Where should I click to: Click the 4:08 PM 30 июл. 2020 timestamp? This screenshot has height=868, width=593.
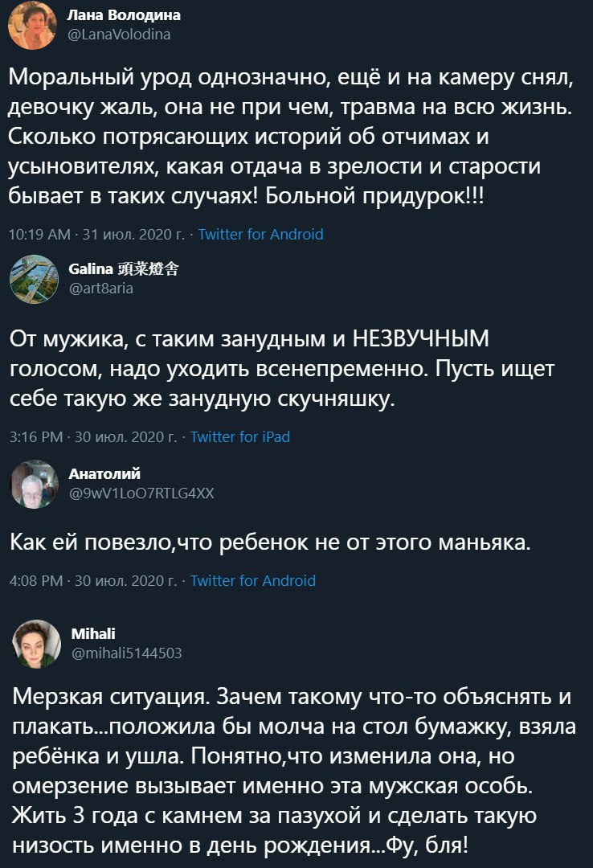(93, 581)
